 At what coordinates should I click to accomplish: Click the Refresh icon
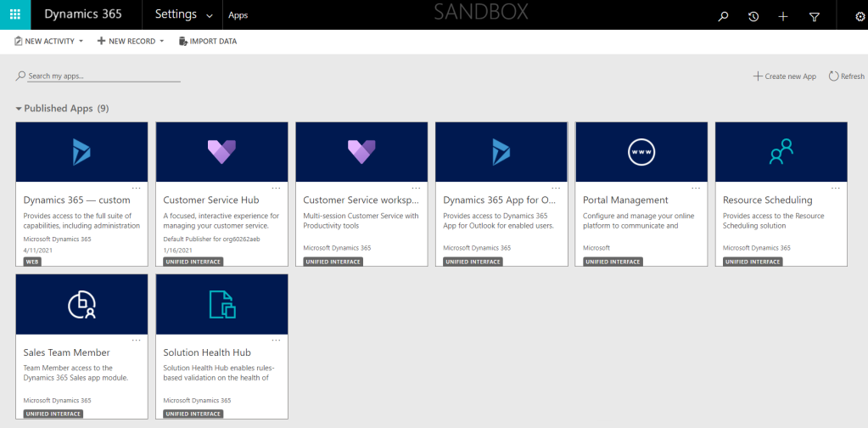pos(834,76)
